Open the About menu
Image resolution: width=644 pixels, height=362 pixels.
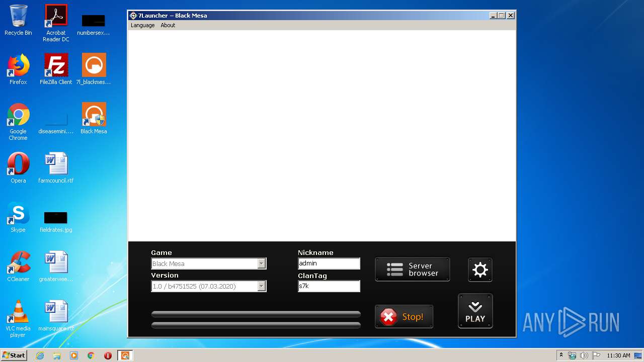(x=168, y=25)
